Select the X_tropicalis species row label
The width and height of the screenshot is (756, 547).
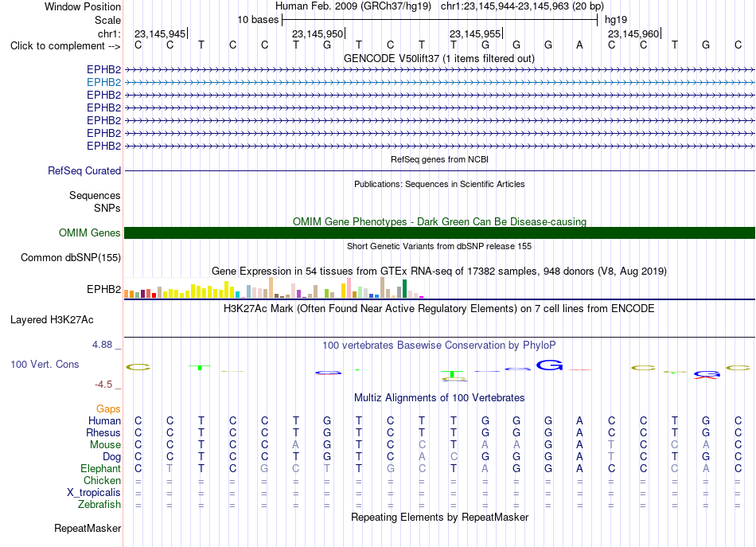click(x=94, y=493)
